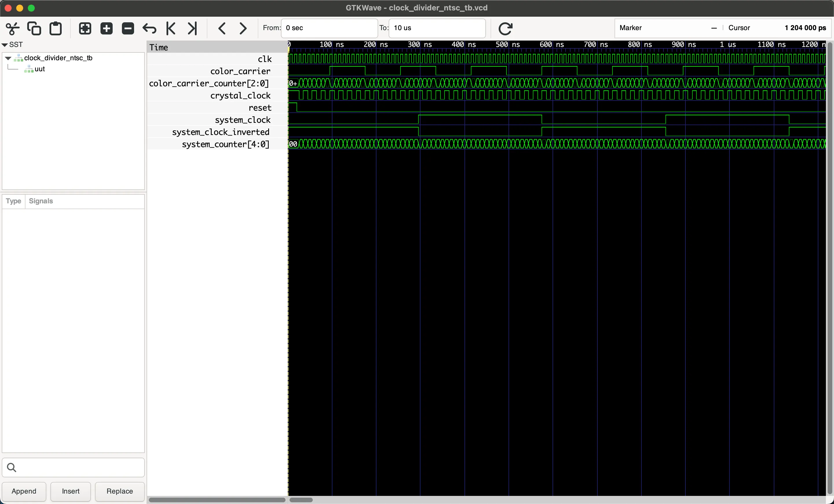Click the Copy icon in toolbar

click(34, 28)
